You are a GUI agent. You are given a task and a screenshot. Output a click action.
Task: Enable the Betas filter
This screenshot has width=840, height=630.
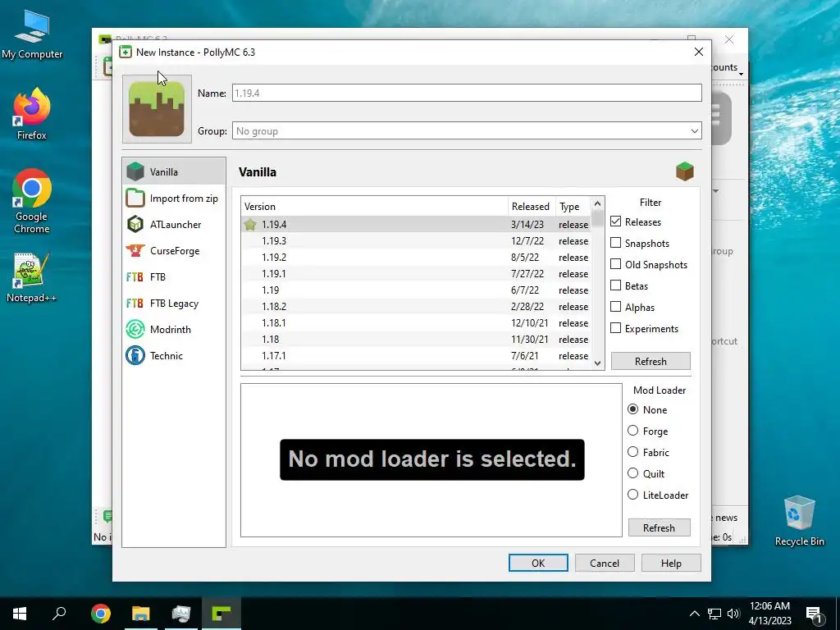click(616, 285)
